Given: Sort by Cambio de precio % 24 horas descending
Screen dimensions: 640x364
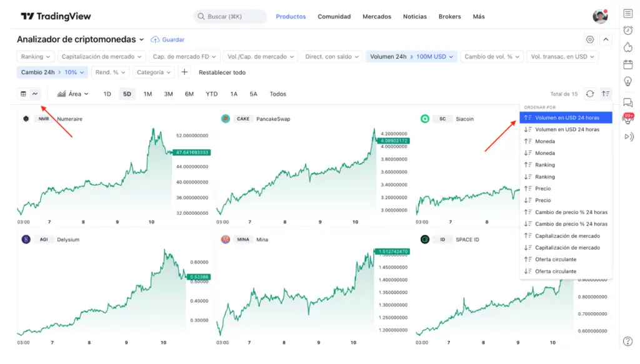Looking at the screenshot, I should [x=566, y=224].
